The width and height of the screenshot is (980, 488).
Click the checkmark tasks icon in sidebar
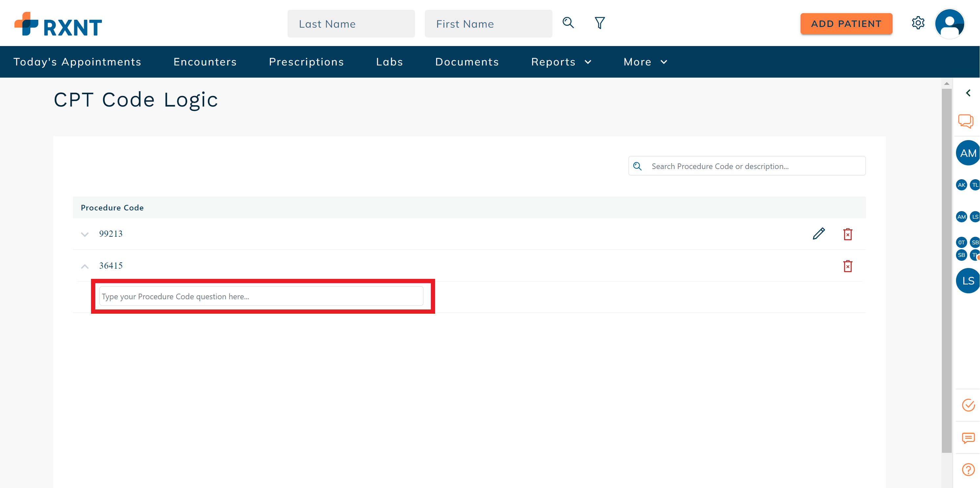pyautogui.click(x=968, y=405)
